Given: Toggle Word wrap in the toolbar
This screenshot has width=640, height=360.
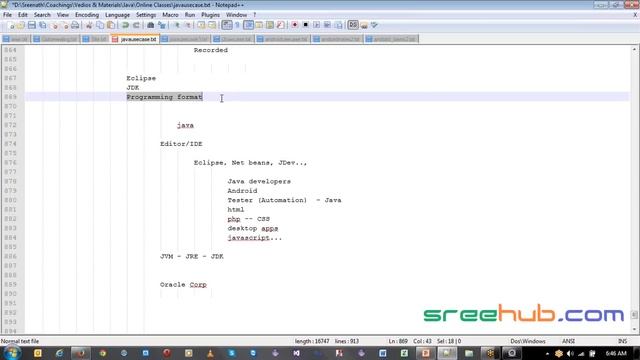Looking at the screenshot, I should click(x=227, y=25).
